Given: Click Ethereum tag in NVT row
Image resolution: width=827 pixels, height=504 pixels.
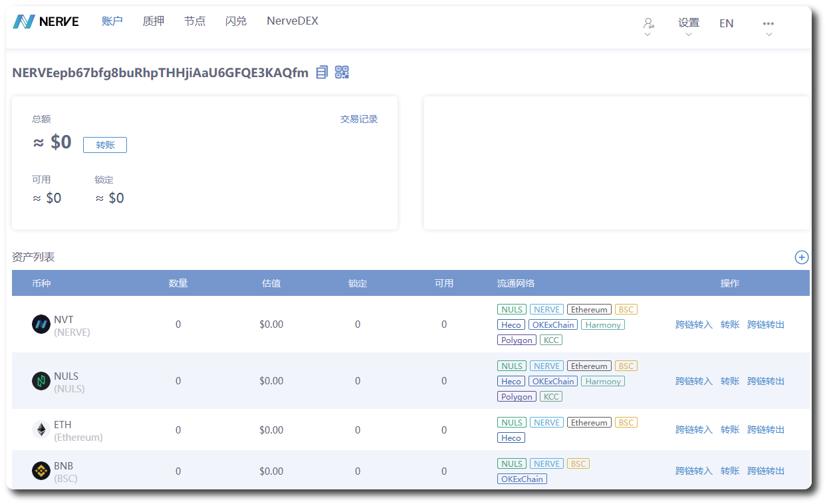Looking at the screenshot, I should click(589, 309).
